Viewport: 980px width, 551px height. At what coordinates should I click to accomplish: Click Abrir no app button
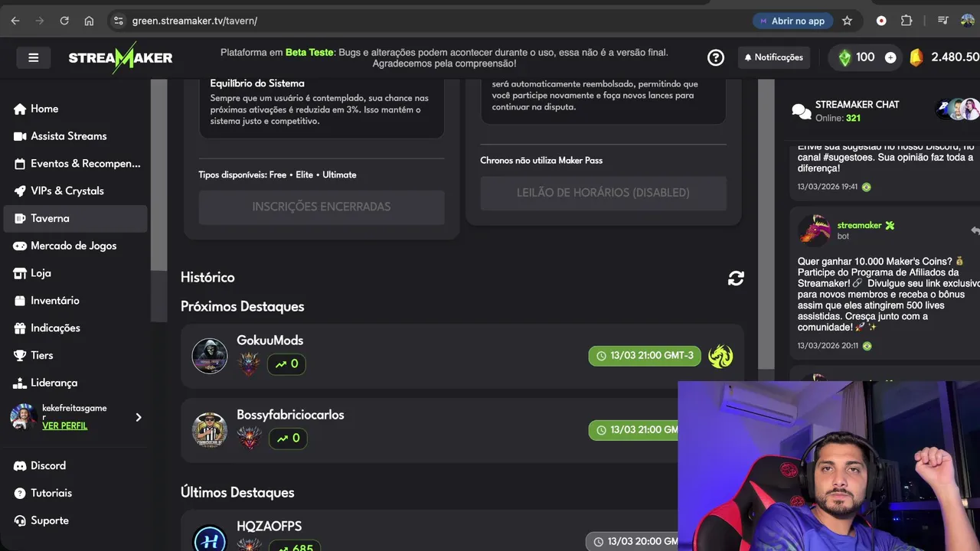tap(792, 21)
